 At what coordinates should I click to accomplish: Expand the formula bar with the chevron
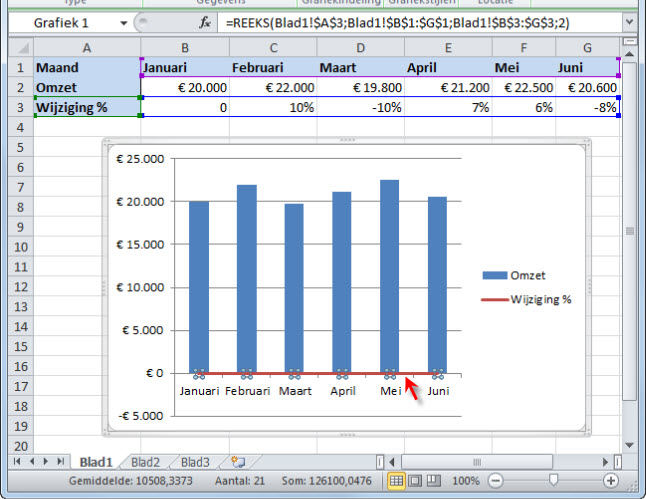(629, 22)
